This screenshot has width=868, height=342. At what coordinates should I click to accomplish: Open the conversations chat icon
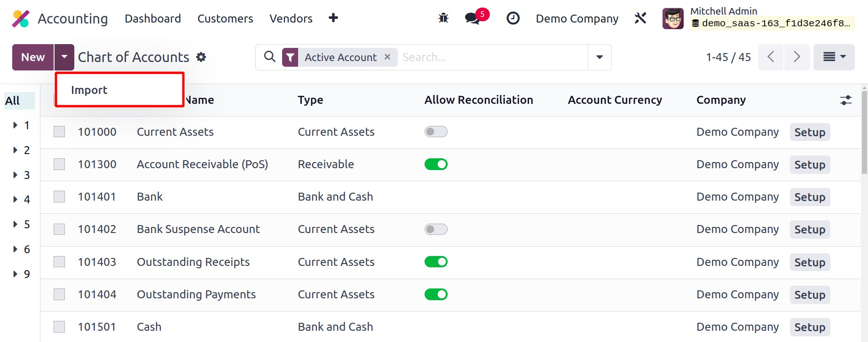click(473, 18)
